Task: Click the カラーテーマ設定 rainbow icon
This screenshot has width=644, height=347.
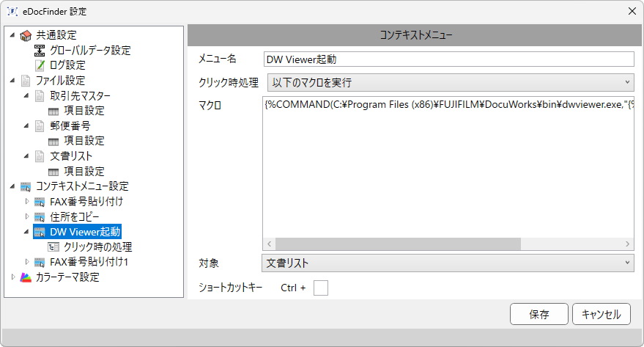Action: point(26,277)
